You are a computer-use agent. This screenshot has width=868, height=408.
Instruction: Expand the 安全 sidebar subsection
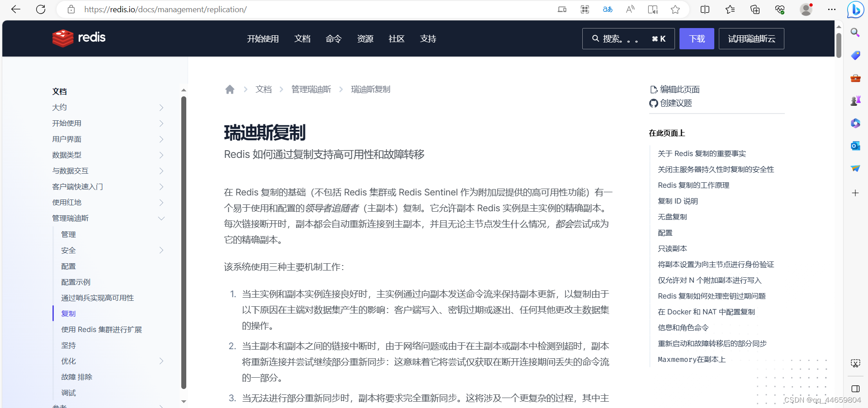pos(161,250)
